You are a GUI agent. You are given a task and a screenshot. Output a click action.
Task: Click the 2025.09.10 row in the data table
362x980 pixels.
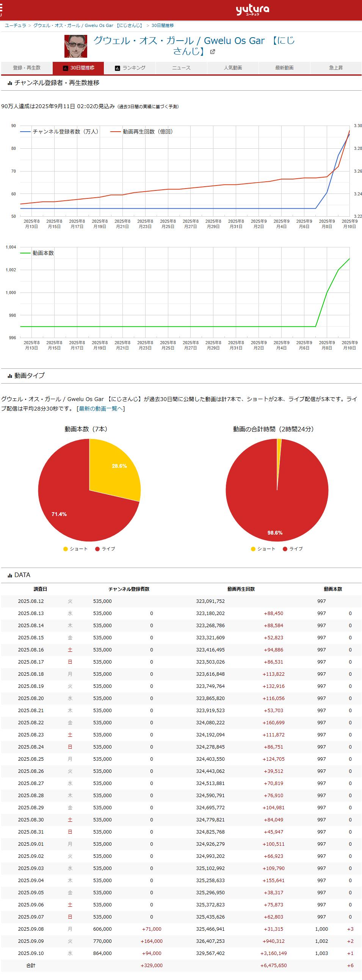tap(181, 953)
